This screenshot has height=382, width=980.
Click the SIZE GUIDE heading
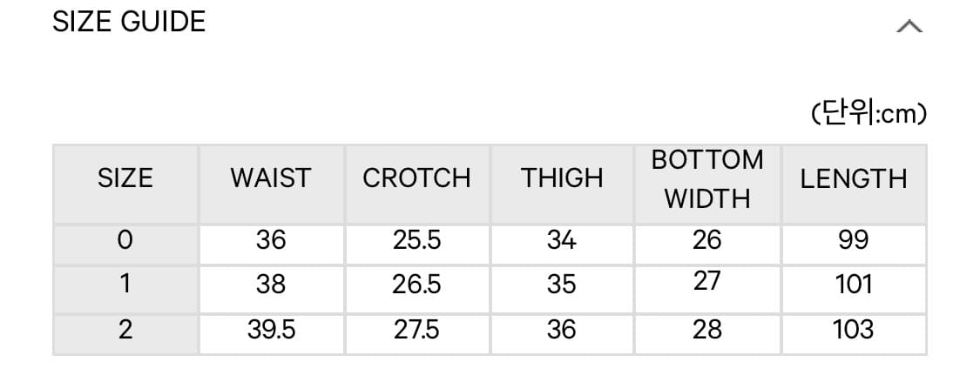click(129, 22)
